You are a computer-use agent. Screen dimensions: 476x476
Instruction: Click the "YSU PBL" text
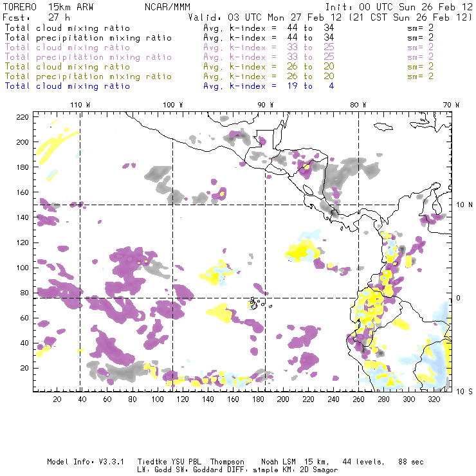pos(185,462)
